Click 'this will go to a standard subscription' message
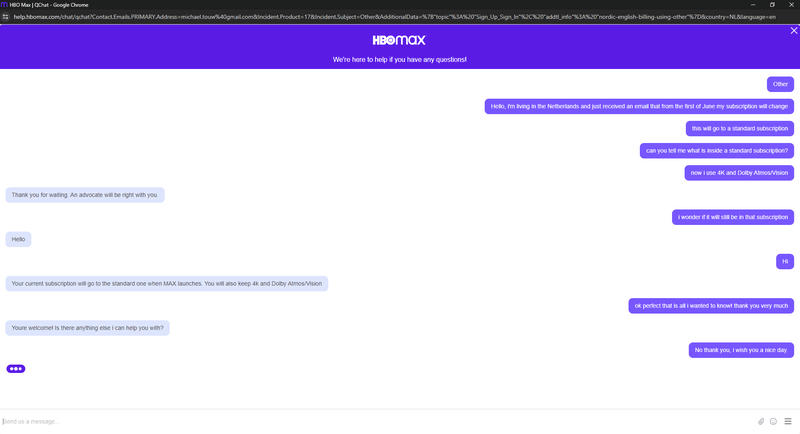 740,129
